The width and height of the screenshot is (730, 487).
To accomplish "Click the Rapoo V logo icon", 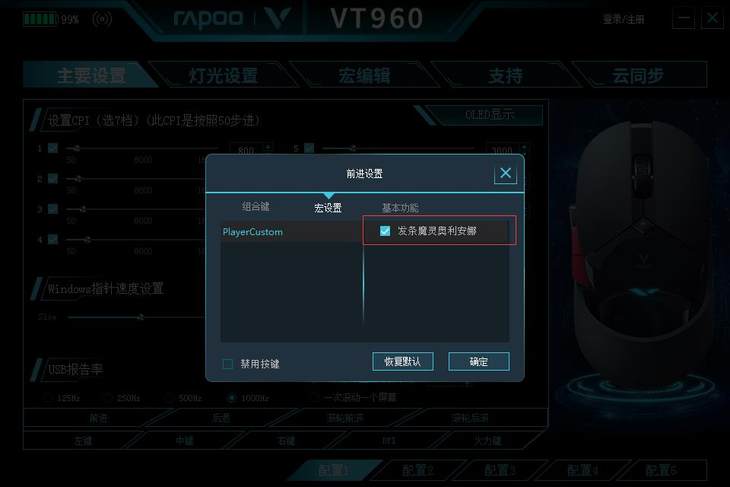I will [277, 18].
